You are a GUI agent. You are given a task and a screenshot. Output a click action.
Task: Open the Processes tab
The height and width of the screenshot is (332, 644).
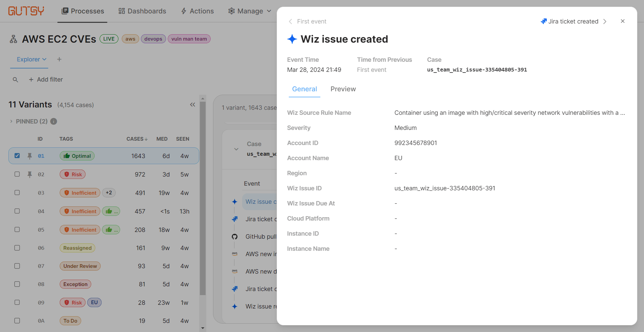83,11
